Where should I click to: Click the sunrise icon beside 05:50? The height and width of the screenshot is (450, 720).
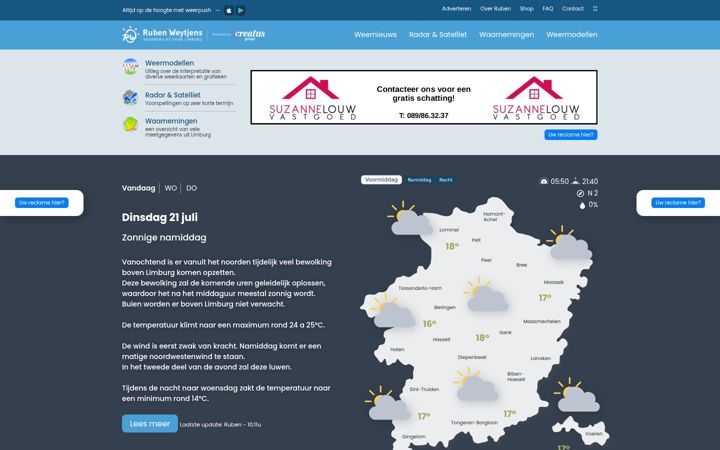[544, 181]
